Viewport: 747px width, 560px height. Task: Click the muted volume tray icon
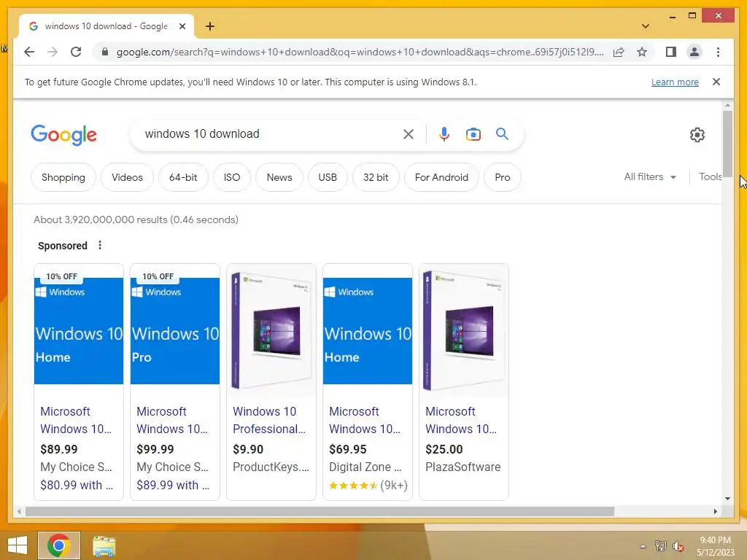[678, 546]
